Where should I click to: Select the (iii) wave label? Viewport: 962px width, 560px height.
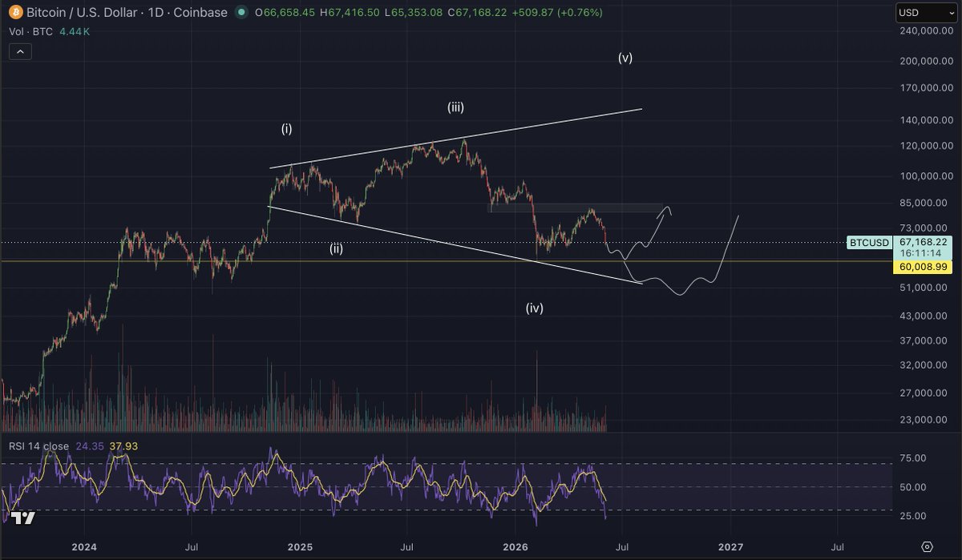pyautogui.click(x=455, y=107)
